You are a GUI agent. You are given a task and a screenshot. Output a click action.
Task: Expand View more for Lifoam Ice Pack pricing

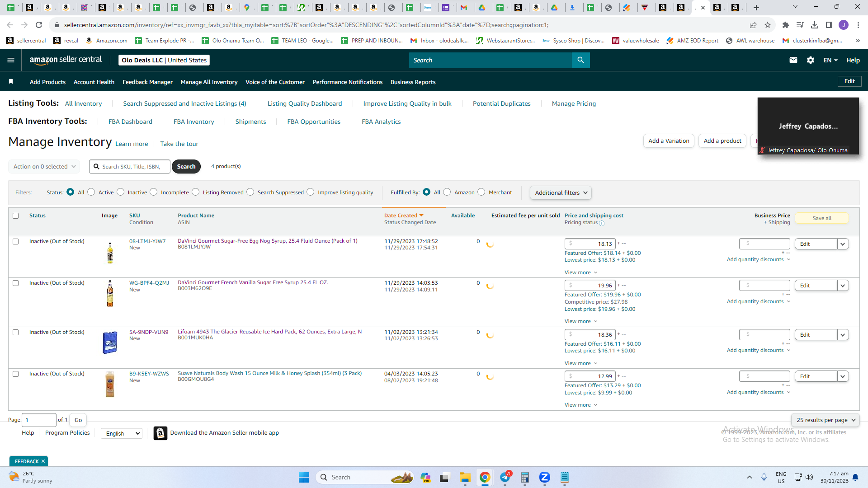(581, 363)
